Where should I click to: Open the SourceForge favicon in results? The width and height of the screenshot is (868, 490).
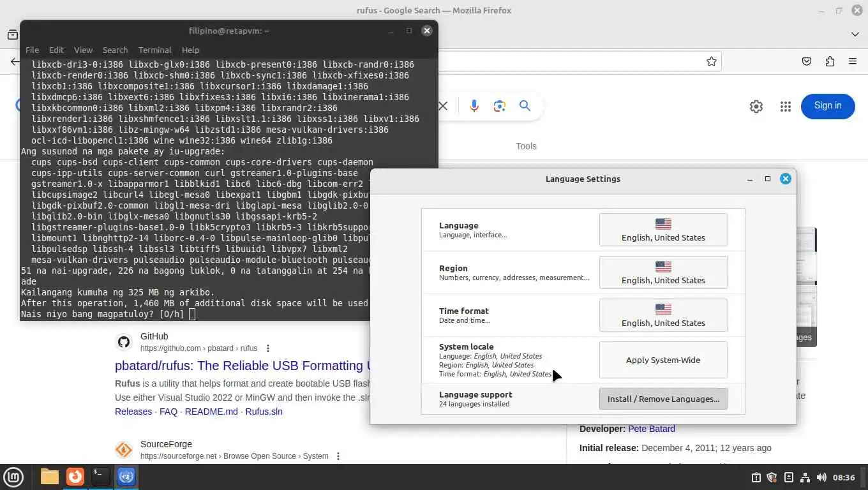(124, 450)
